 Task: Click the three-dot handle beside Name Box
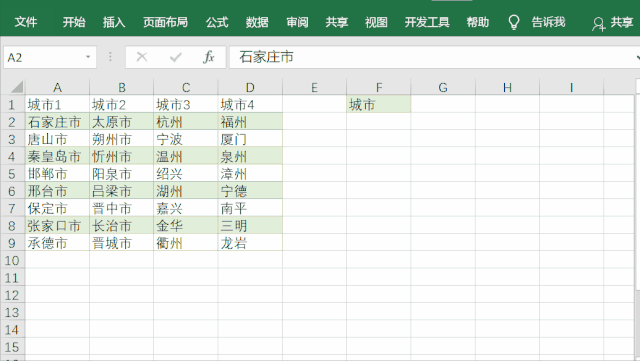[x=110, y=57]
